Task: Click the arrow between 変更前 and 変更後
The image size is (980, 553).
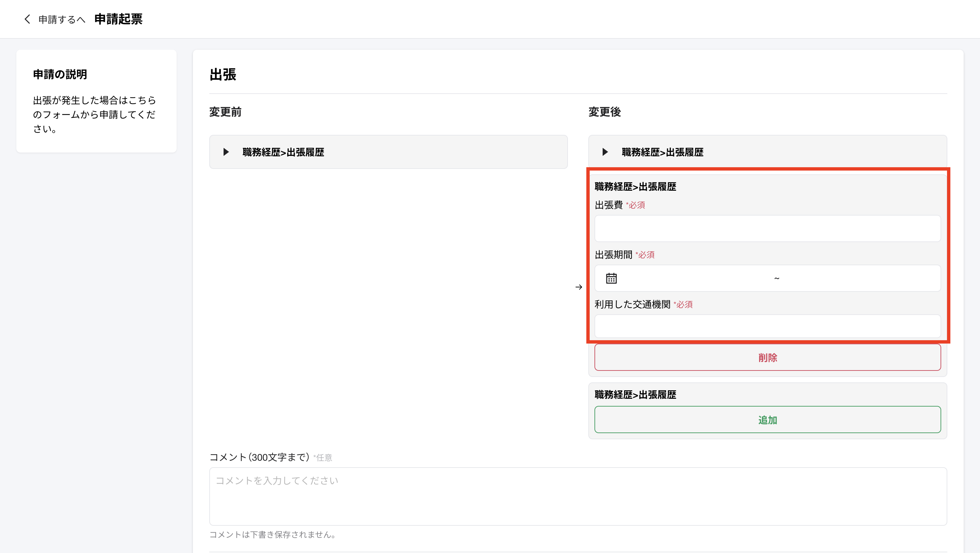Action: (578, 287)
